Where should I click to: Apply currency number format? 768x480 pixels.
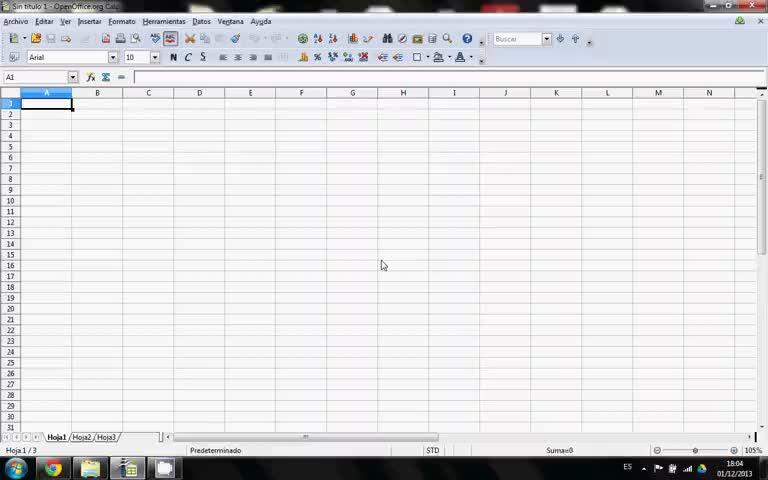(303, 57)
